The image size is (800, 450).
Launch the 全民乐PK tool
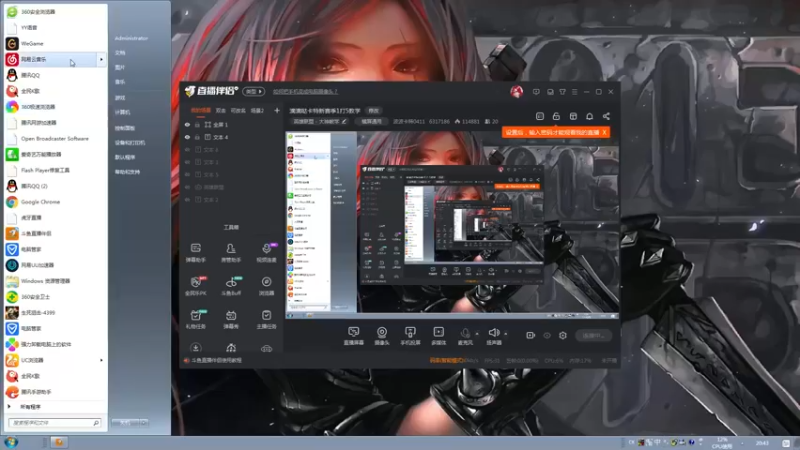click(x=195, y=286)
